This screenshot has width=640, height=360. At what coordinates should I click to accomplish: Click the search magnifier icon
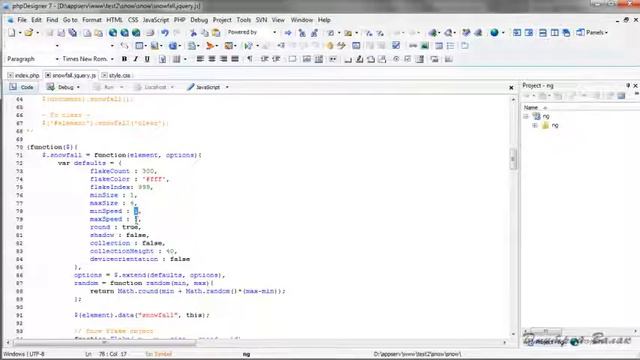[448, 33]
